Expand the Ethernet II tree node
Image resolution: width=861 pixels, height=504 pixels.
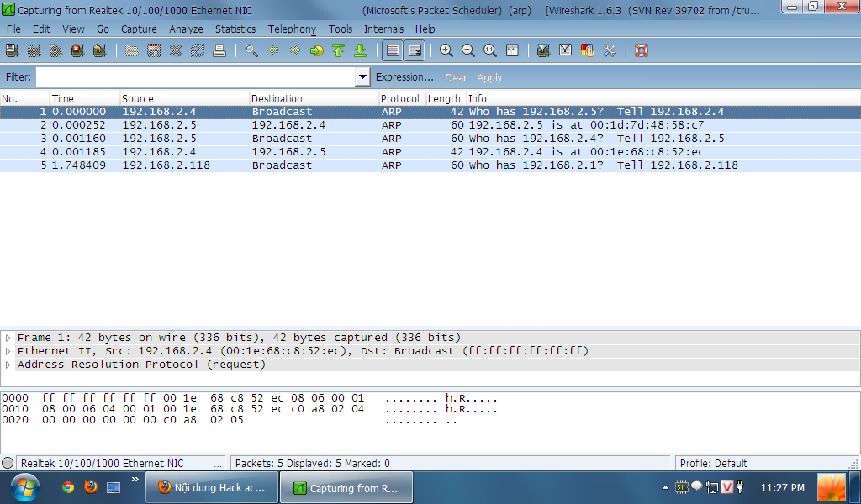click(8, 351)
